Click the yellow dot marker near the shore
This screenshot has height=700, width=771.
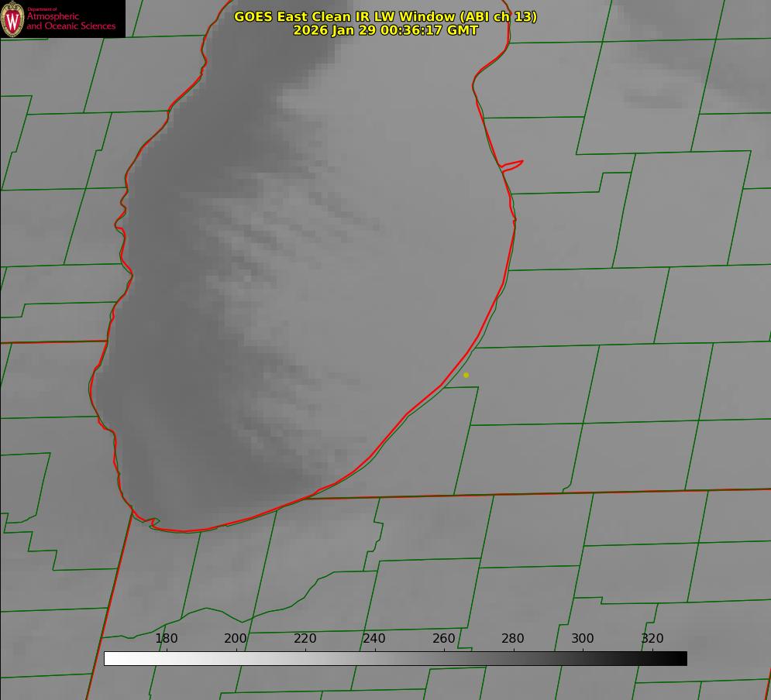click(466, 375)
